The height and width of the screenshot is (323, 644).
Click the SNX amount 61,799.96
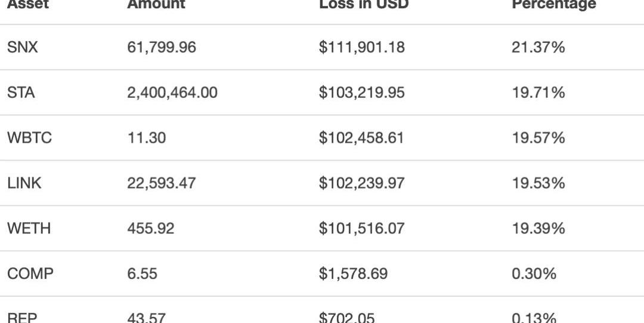point(162,48)
